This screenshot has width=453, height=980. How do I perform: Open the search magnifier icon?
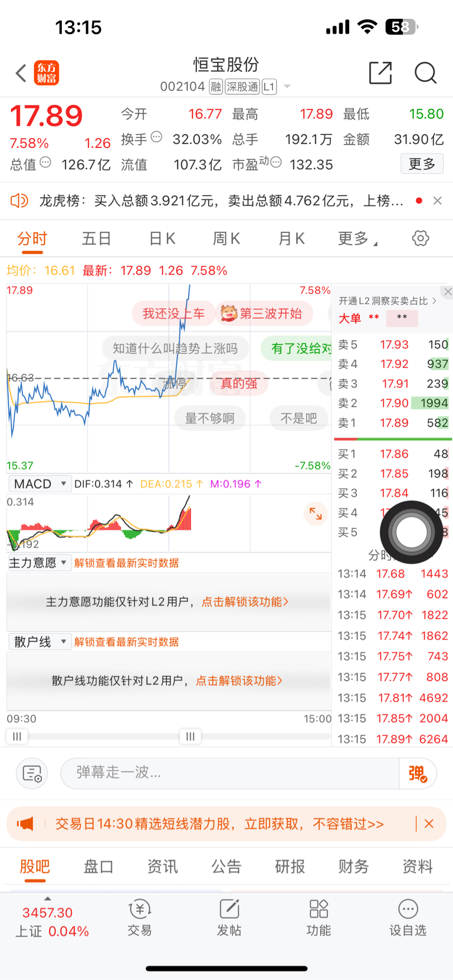pyautogui.click(x=425, y=73)
